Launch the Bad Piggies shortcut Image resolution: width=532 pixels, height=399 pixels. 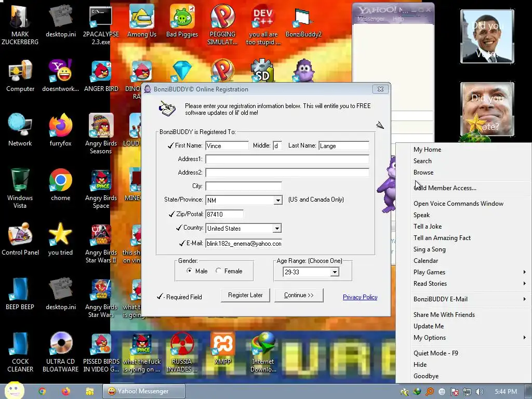coord(182,20)
